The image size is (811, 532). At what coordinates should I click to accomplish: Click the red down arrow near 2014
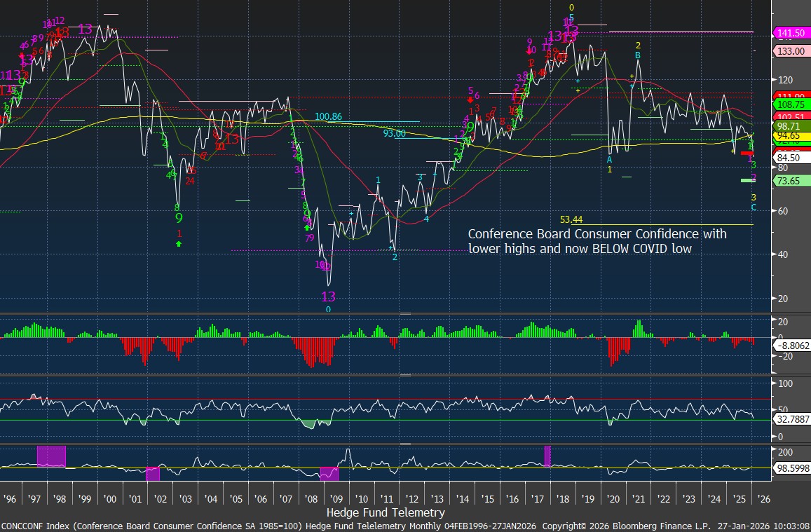pos(470,101)
